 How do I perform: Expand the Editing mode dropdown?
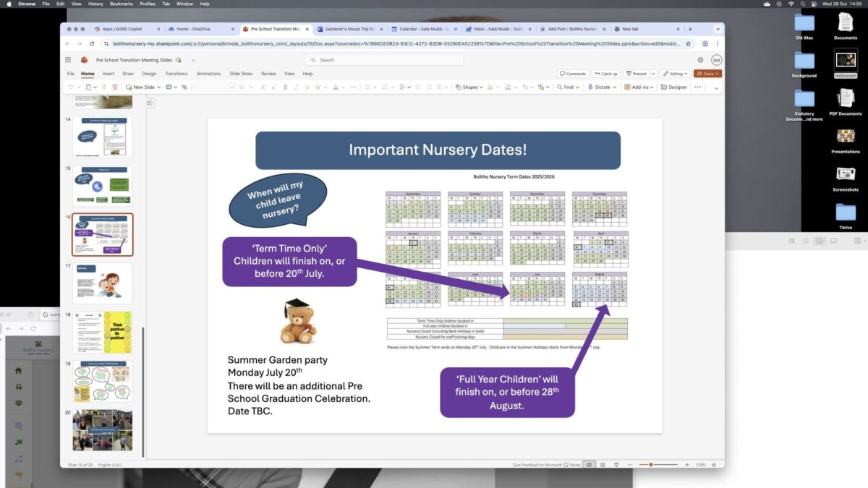tap(676, 74)
